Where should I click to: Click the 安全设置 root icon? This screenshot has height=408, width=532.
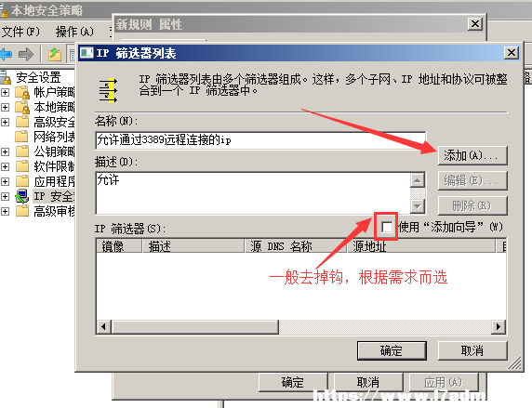[x=6, y=77]
